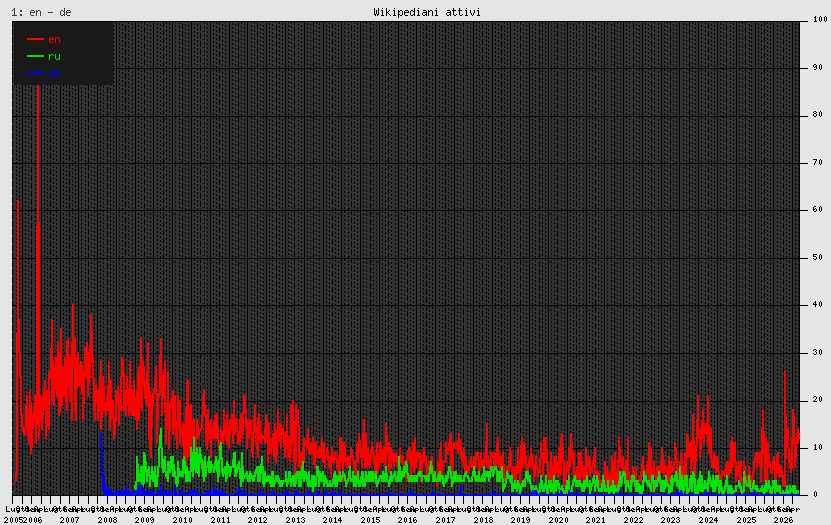The image size is (831, 525).
Task: Click the x-axis year "2008"
Action: (x=108, y=520)
